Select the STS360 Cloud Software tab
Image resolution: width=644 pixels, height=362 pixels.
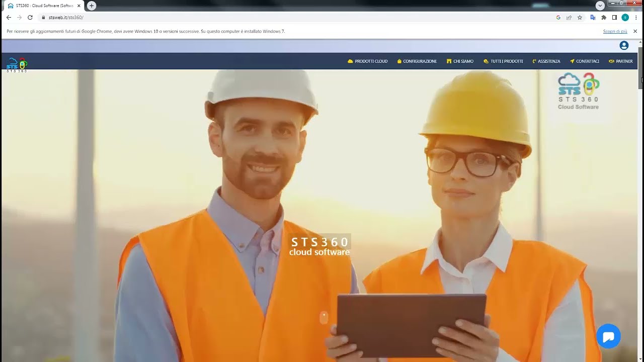(44, 6)
